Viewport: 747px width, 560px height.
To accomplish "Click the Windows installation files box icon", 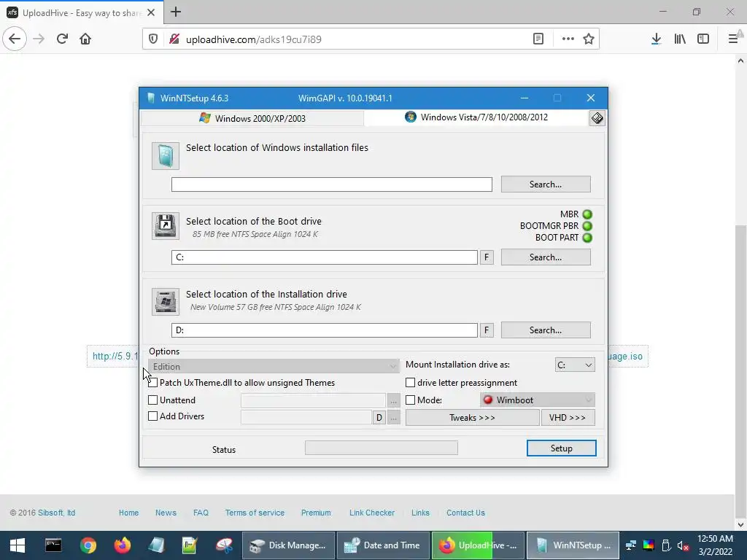I will (x=166, y=156).
